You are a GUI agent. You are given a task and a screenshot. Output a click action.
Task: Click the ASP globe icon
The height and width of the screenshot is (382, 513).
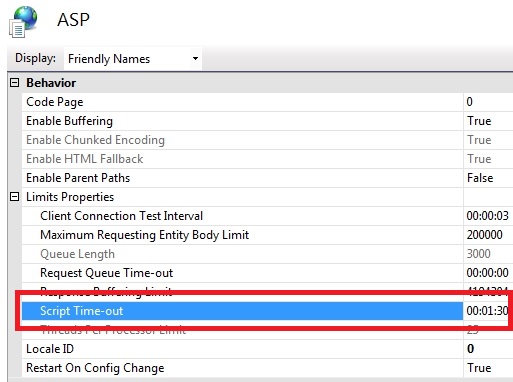pos(23,22)
